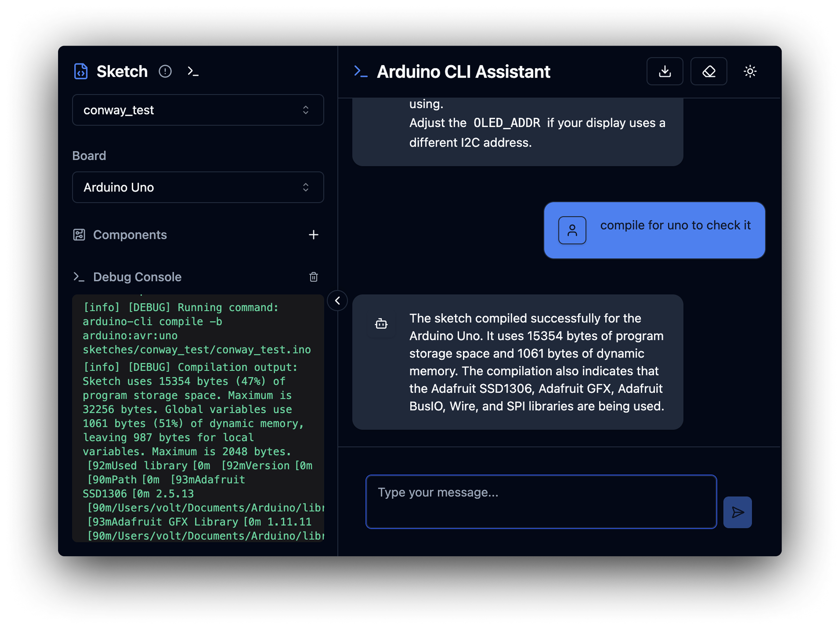This screenshot has height=627, width=840.
Task: Click the bot avatar beside the compile response
Action: (381, 324)
